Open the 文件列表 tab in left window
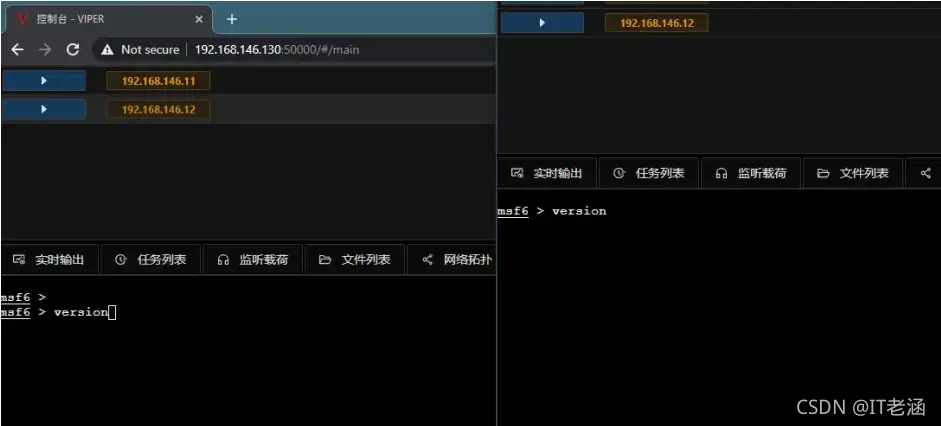Image resolution: width=941 pixels, height=426 pixels. tap(355, 260)
